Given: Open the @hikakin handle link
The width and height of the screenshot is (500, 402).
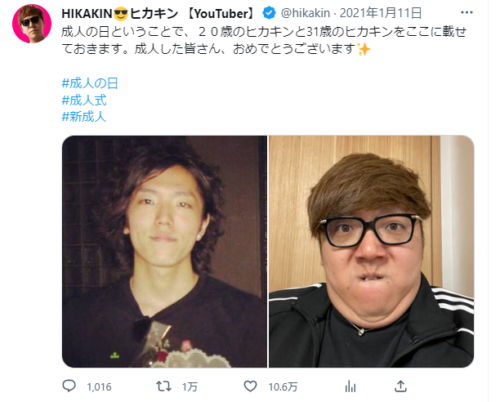Looking at the screenshot, I should 305,13.
